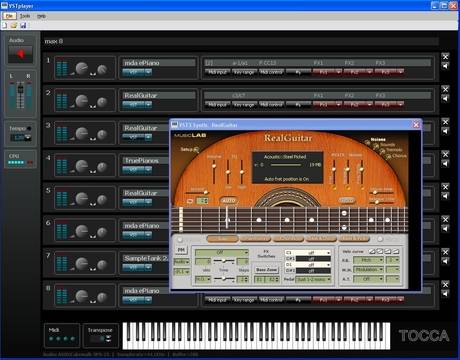Mute slot 7 with the speaker icon
This screenshot has height=360, width=460.
[x=445, y=261]
